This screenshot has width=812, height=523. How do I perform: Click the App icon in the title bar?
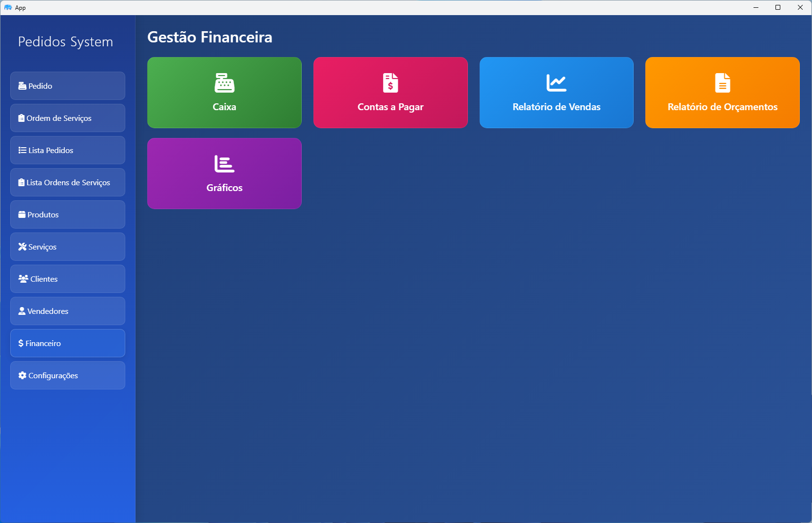[x=8, y=7]
